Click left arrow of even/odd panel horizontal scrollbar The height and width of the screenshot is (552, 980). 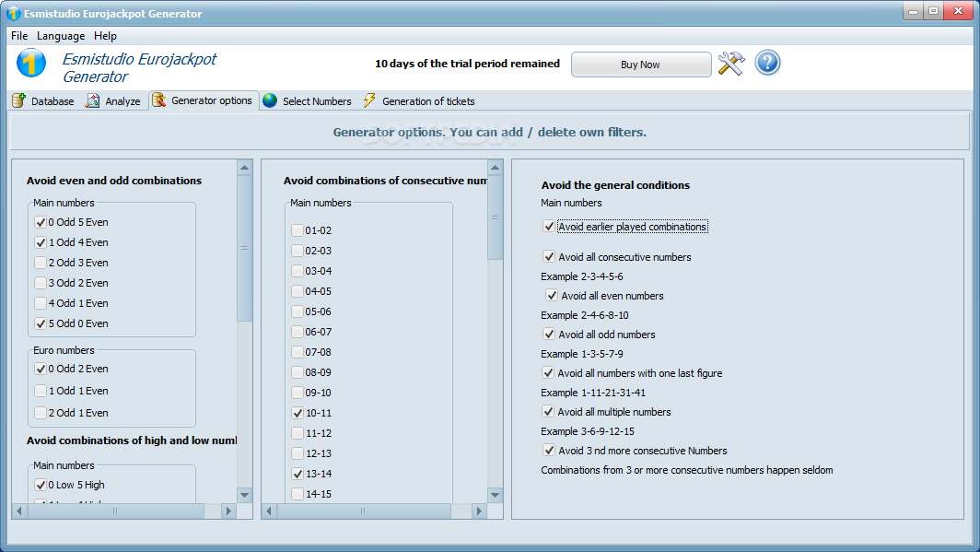click(x=19, y=511)
